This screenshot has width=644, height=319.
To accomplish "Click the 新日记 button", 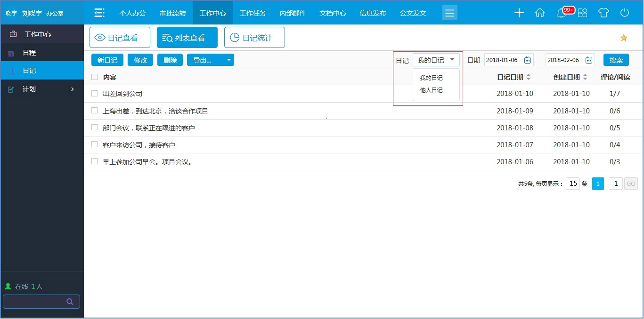I will tap(107, 60).
